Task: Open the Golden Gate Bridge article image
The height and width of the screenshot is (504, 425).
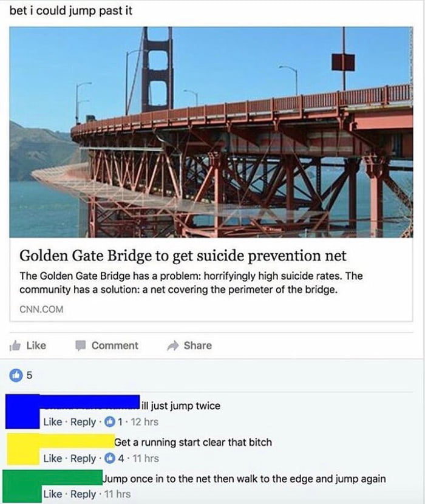Action: 211,132
